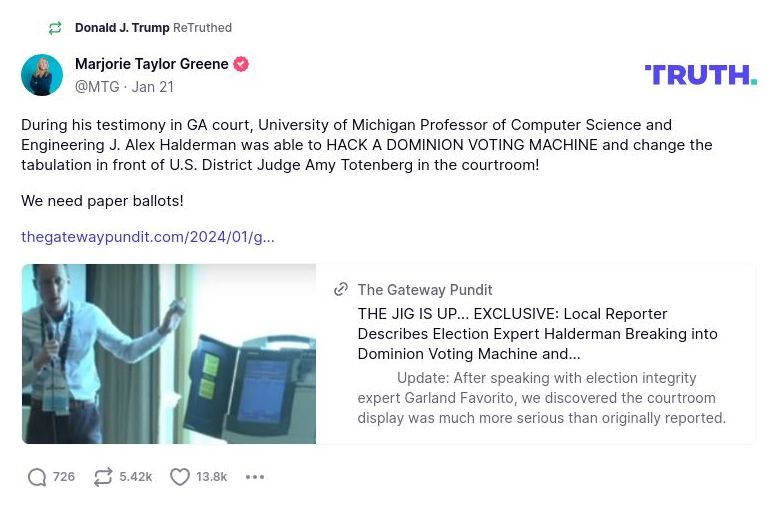Click the red verified badge icon
778x507 pixels.
241,64
